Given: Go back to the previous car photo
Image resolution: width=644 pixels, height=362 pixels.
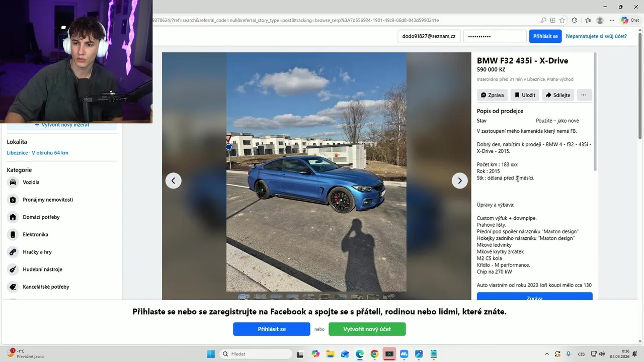Looking at the screenshot, I should [x=174, y=180].
